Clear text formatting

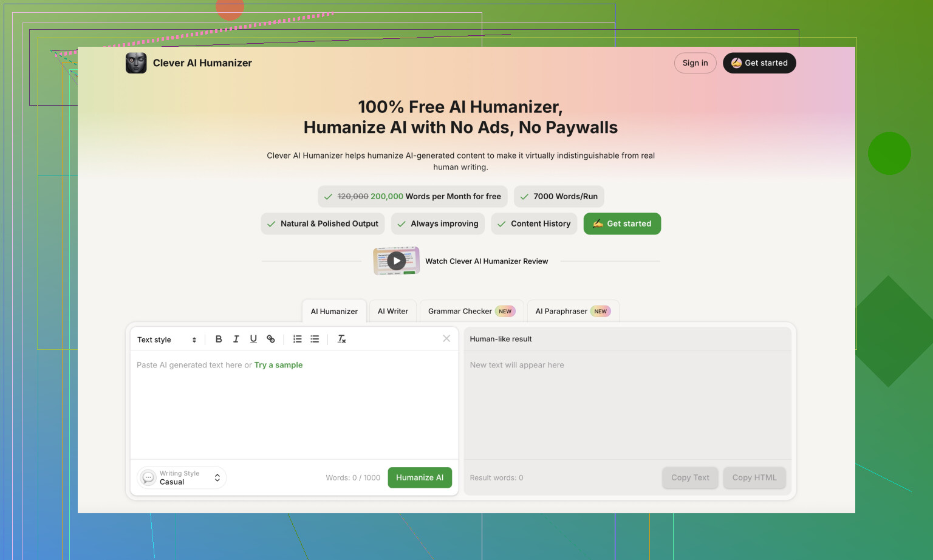click(x=342, y=340)
